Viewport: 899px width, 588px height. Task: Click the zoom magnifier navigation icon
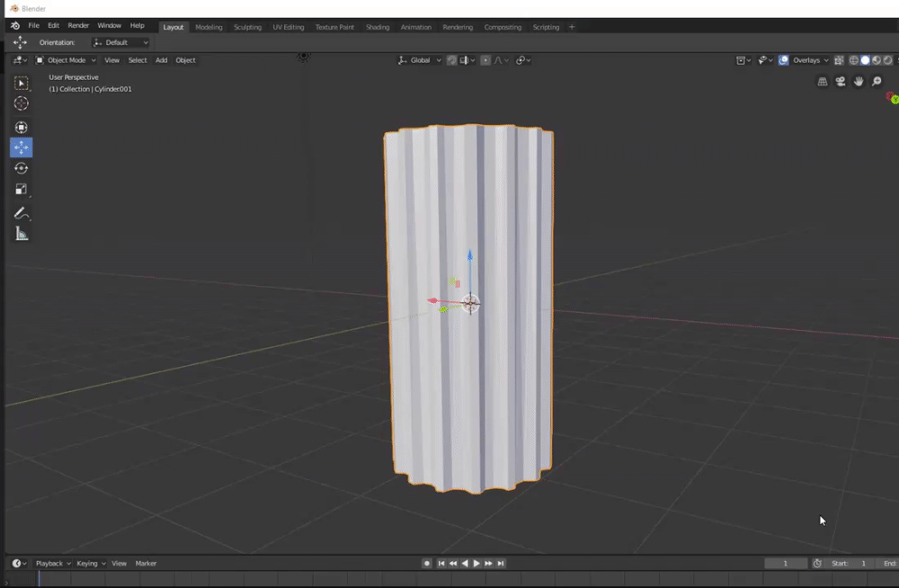877,82
